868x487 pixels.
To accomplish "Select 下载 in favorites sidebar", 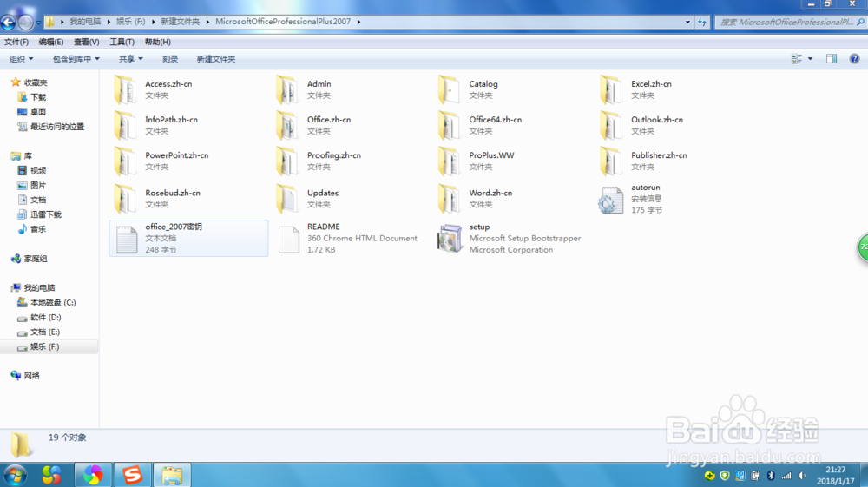I will pos(38,97).
